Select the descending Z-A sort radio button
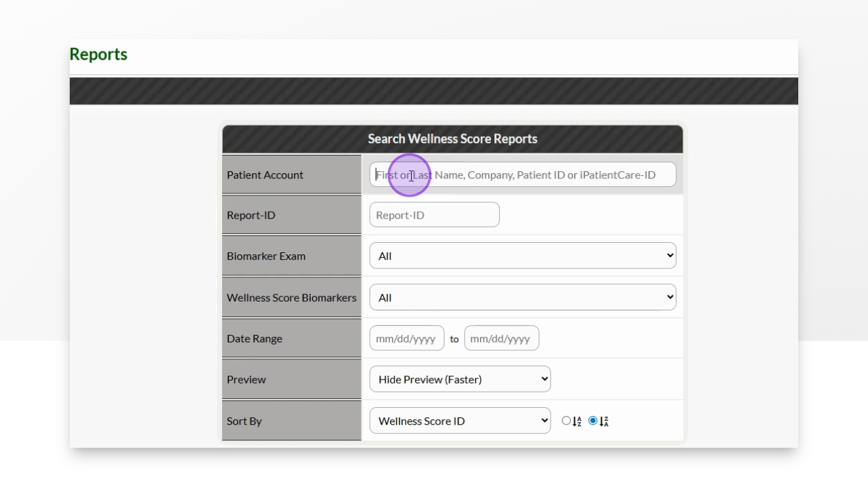The image size is (868, 487). tap(593, 421)
